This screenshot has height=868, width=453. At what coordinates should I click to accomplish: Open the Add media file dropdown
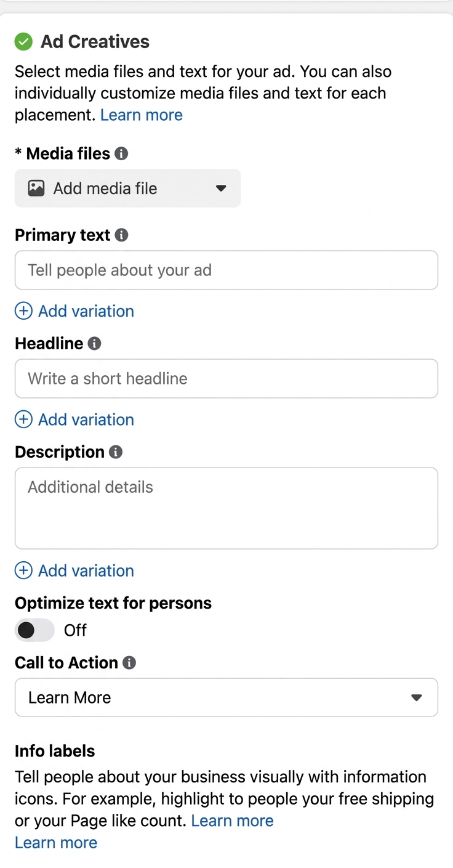[127, 188]
